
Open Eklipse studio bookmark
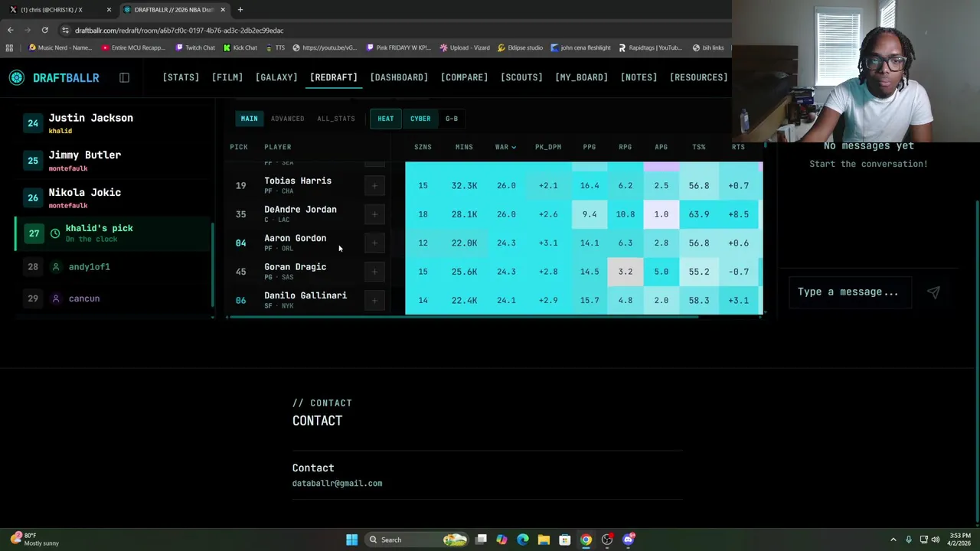pos(521,47)
